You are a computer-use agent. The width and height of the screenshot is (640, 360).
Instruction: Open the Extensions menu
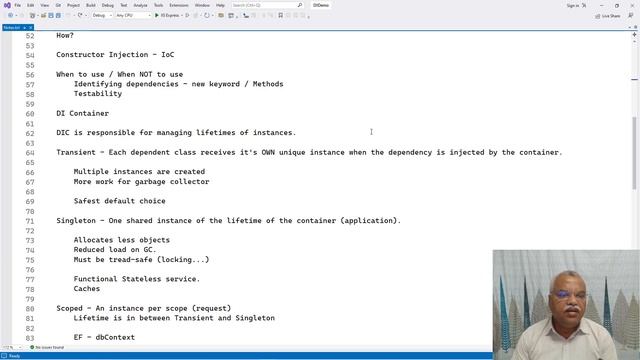tap(179, 5)
